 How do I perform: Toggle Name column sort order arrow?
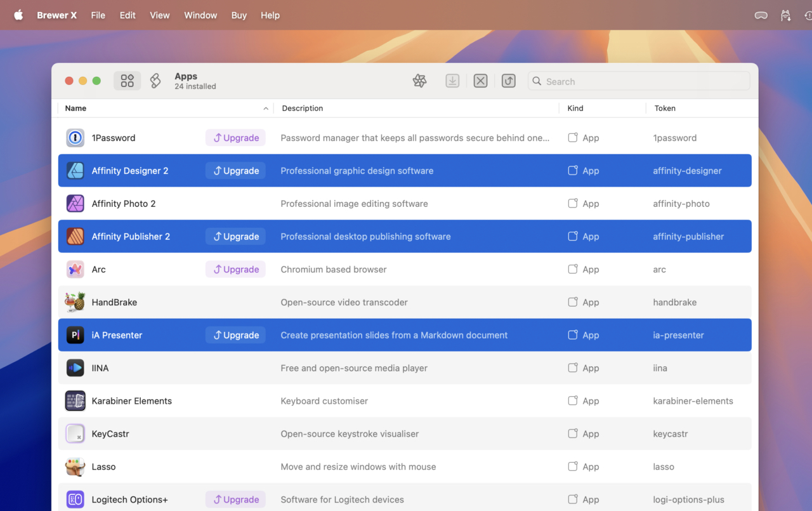click(266, 109)
